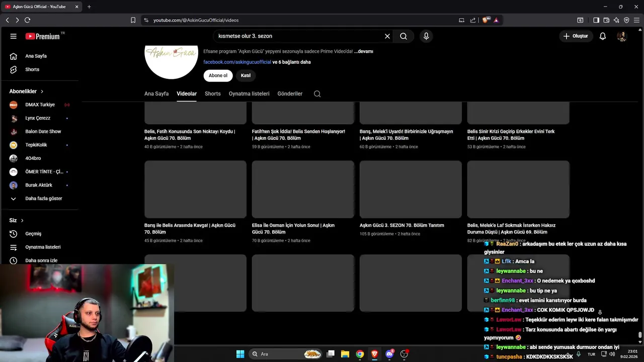Open Task View on taskbar

tap(331, 354)
